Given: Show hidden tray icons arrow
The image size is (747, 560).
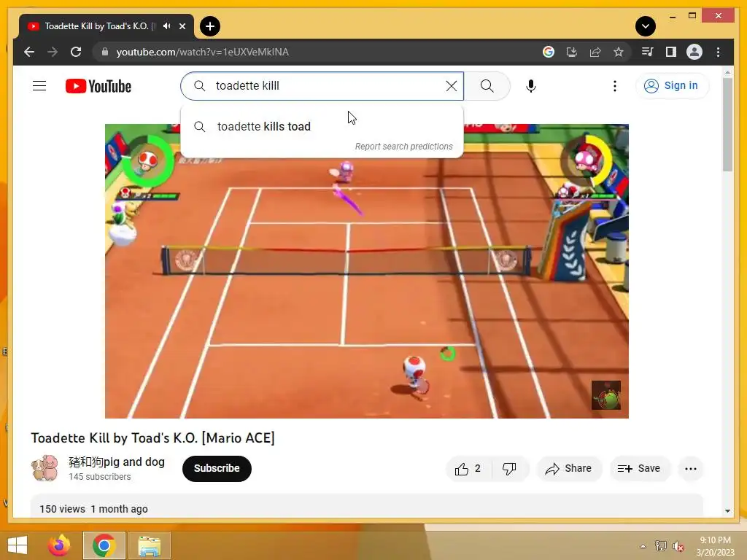Looking at the screenshot, I should [x=643, y=546].
